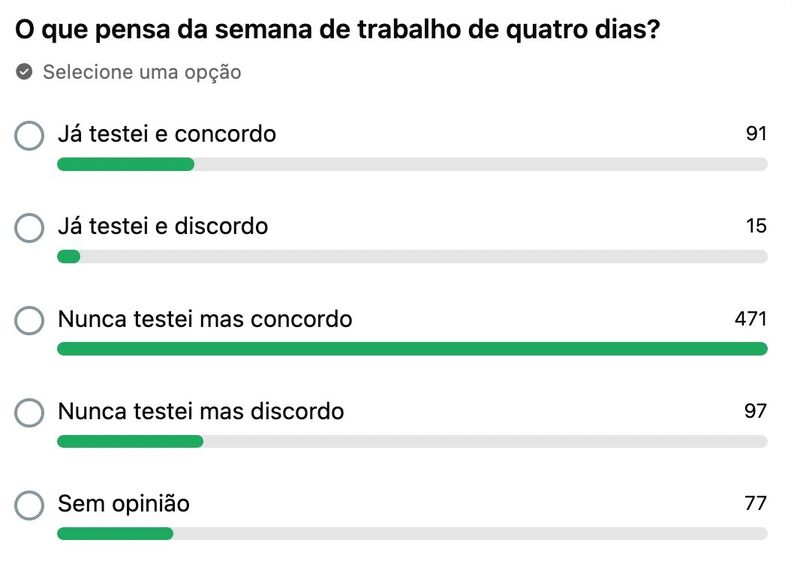Click the progress bar under 'Já testei e concordo'
This screenshot has height=561, width=785.
pyautogui.click(x=412, y=164)
